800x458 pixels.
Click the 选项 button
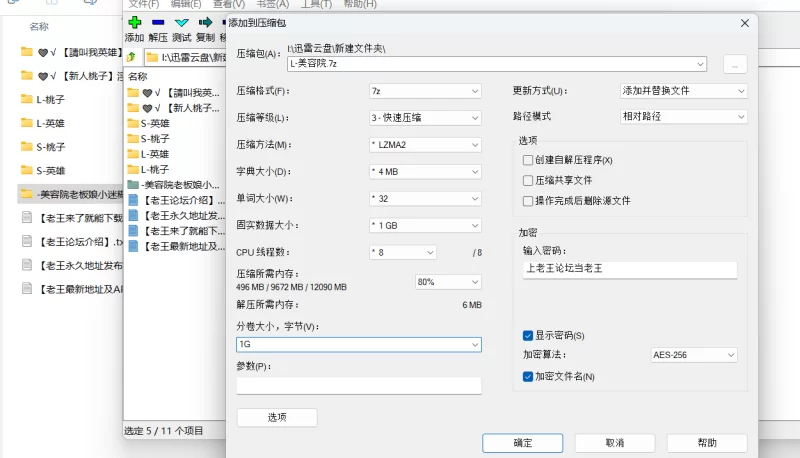point(277,417)
